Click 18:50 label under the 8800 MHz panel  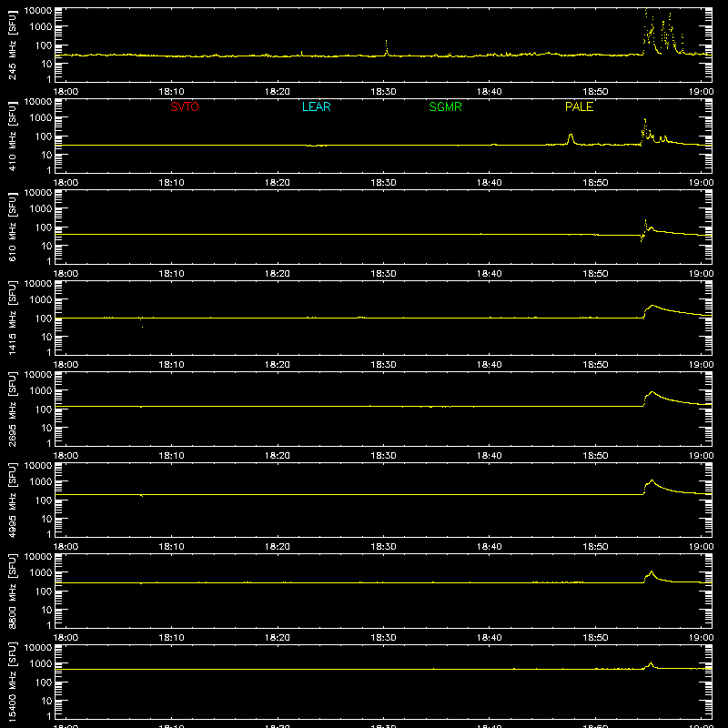(595, 638)
